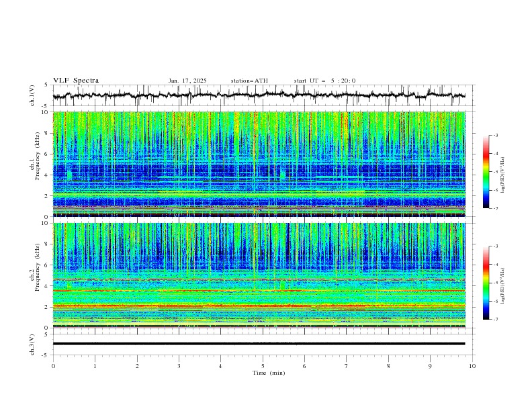Click the "4" kHz tick on ch.1 frequency axis
This screenshot has width=532, height=411.
point(48,175)
